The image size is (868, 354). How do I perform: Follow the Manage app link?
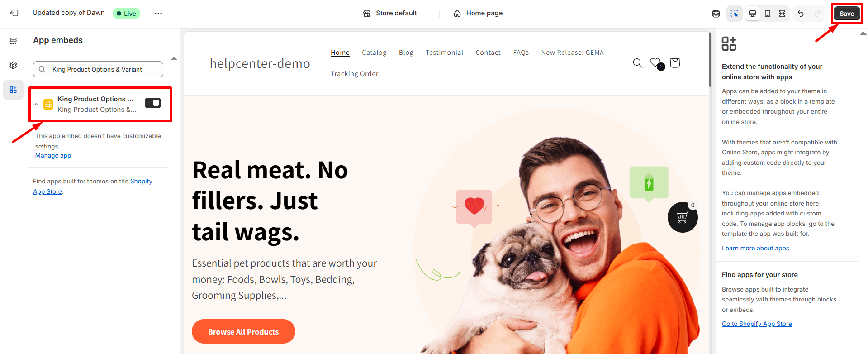point(53,155)
